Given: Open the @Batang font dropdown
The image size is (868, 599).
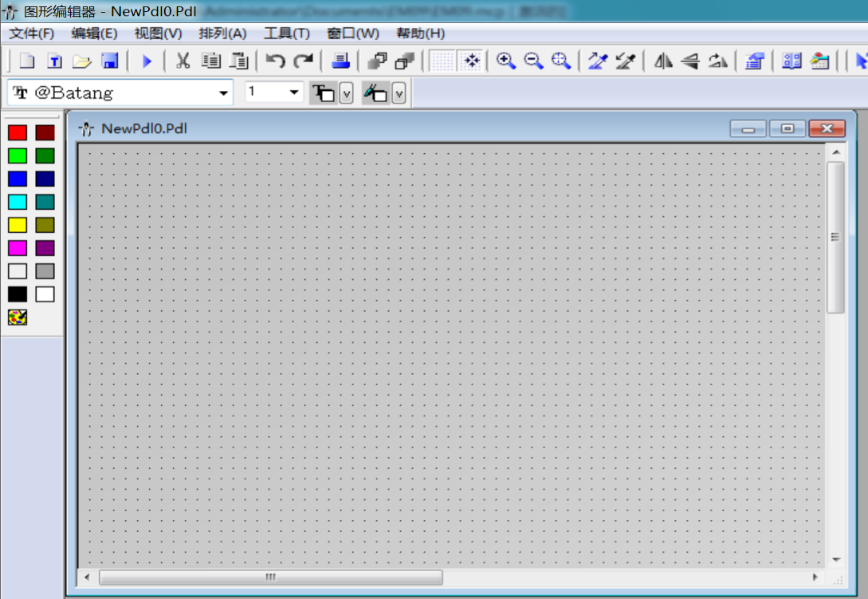Looking at the screenshot, I should point(223,93).
